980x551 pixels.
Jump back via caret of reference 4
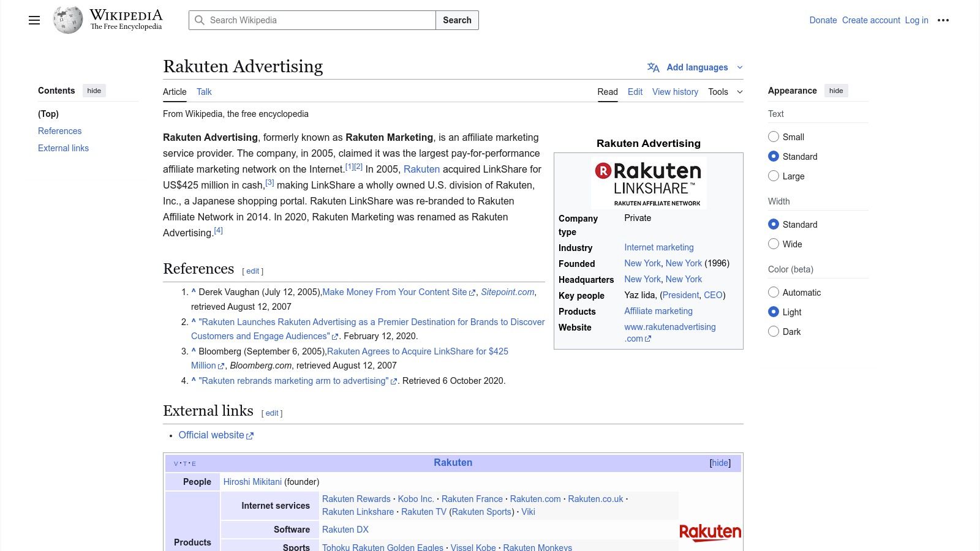point(194,381)
